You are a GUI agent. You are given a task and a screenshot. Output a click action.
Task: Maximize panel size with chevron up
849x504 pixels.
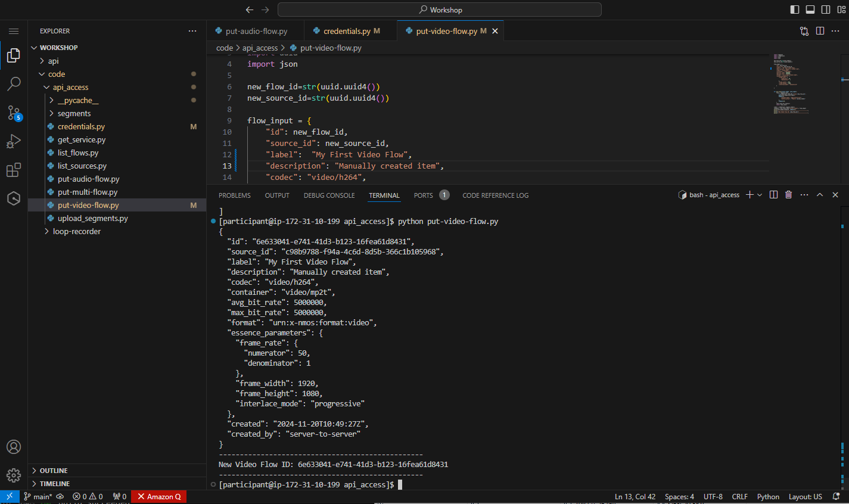point(820,195)
